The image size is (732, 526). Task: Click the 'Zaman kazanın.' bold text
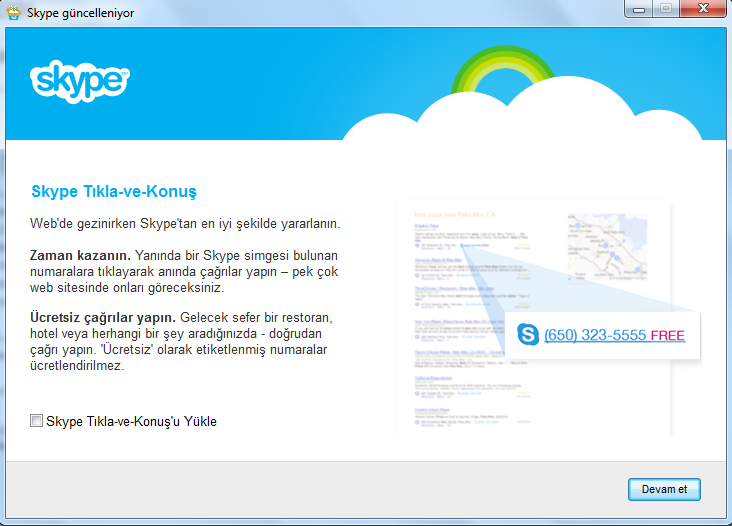[x=80, y=256]
